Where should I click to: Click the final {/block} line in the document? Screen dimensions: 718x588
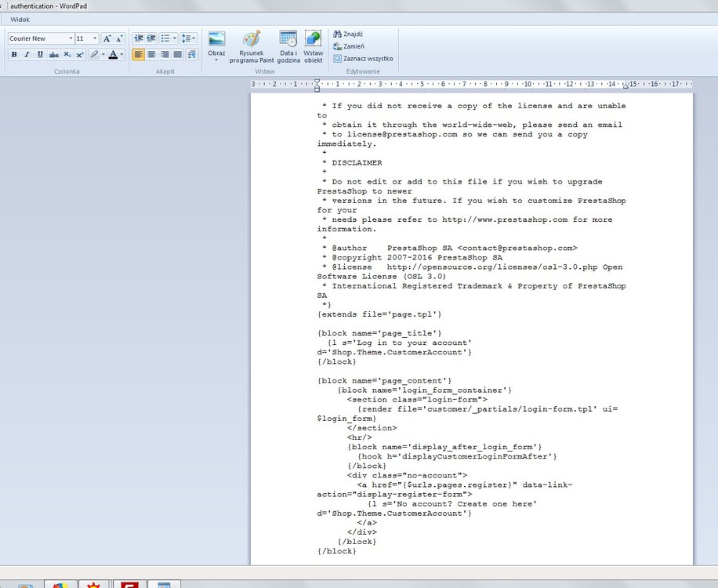click(336, 551)
